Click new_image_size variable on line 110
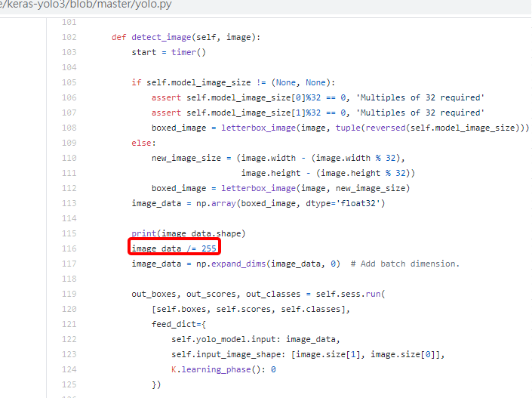The height and width of the screenshot is (398, 532). coord(186,159)
